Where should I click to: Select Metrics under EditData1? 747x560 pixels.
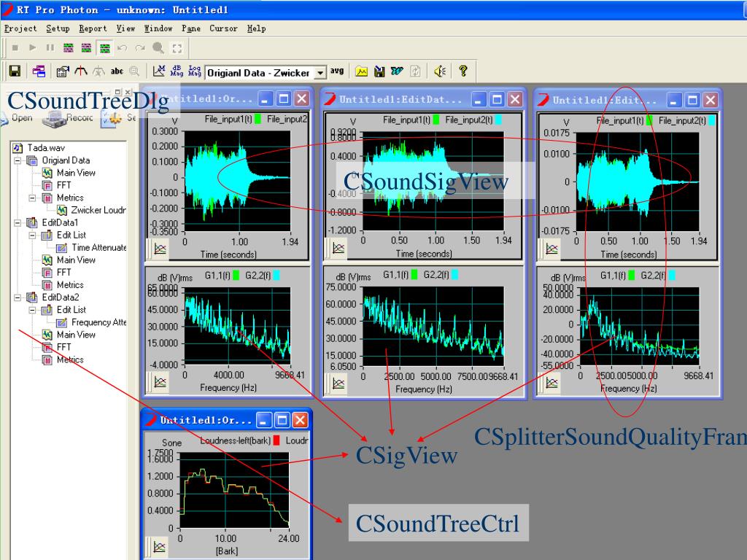click(x=70, y=285)
